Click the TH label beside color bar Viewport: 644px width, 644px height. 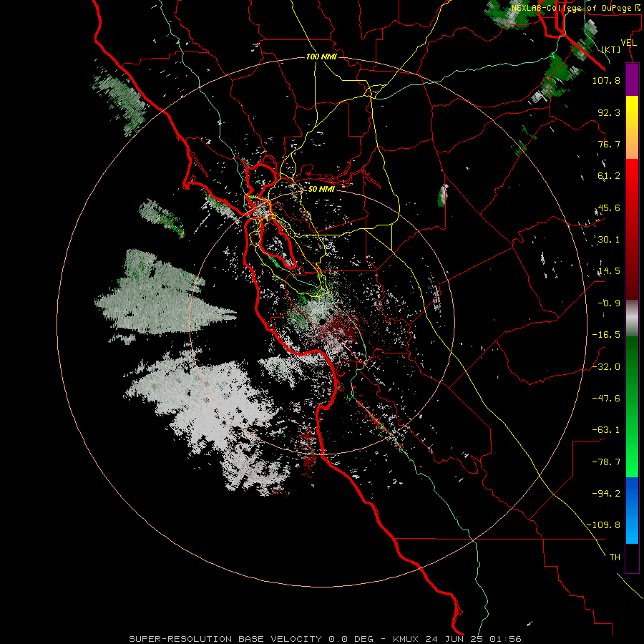point(615,557)
